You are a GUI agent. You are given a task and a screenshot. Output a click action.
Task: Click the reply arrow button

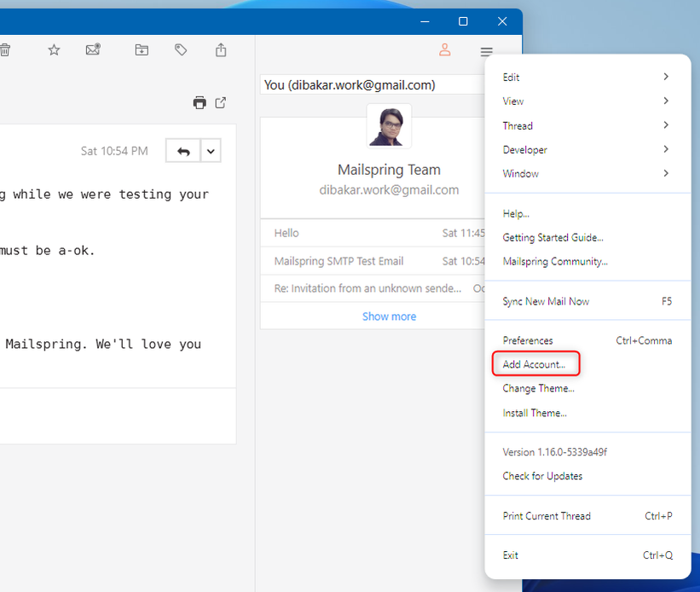[183, 151]
